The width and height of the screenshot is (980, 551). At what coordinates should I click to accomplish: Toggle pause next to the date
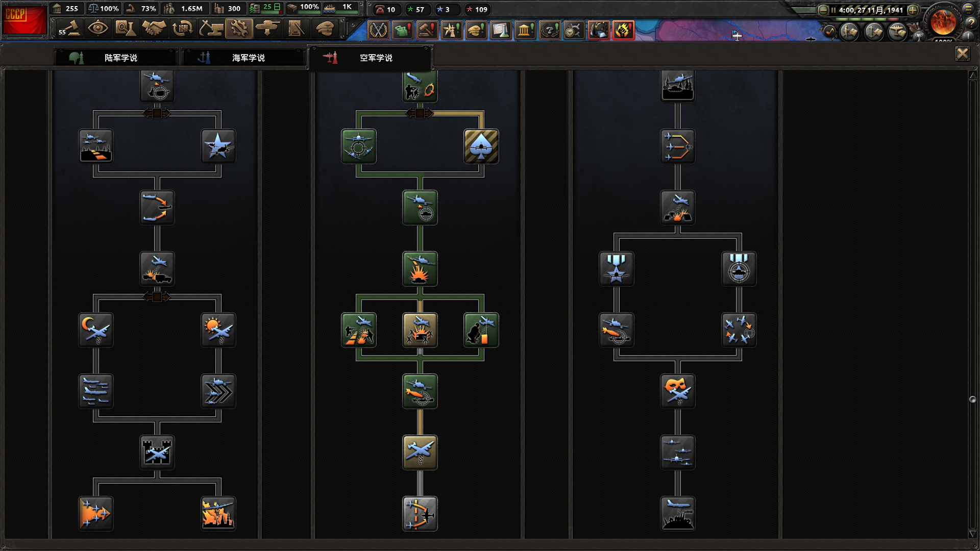pos(833,10)
